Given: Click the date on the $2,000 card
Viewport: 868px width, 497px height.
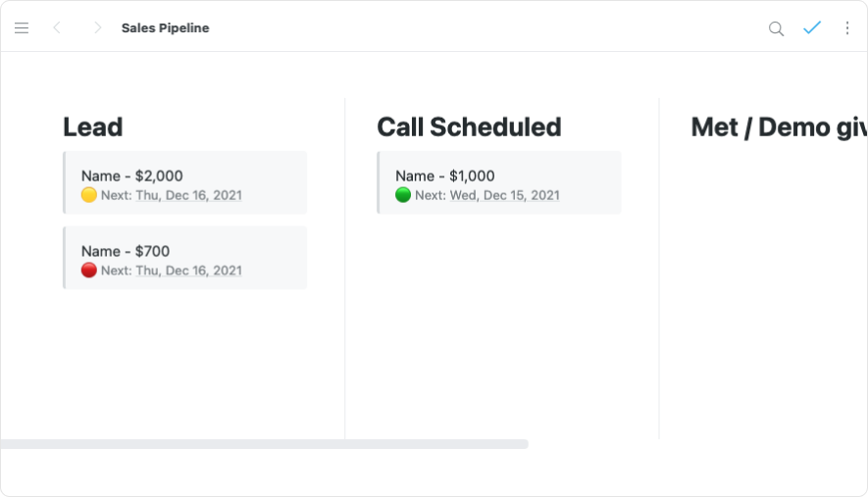Looking at the screenshot, I should click(188, 195).
